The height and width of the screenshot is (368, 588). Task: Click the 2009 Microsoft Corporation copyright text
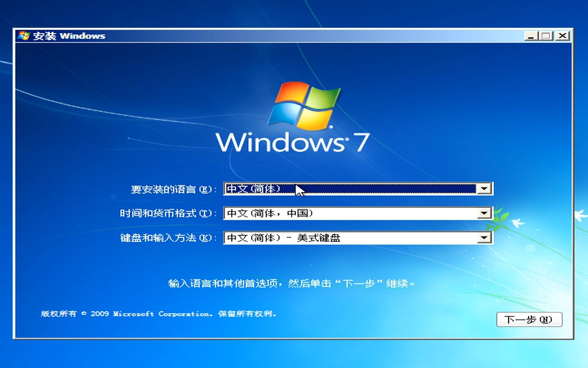coord(159,314)
